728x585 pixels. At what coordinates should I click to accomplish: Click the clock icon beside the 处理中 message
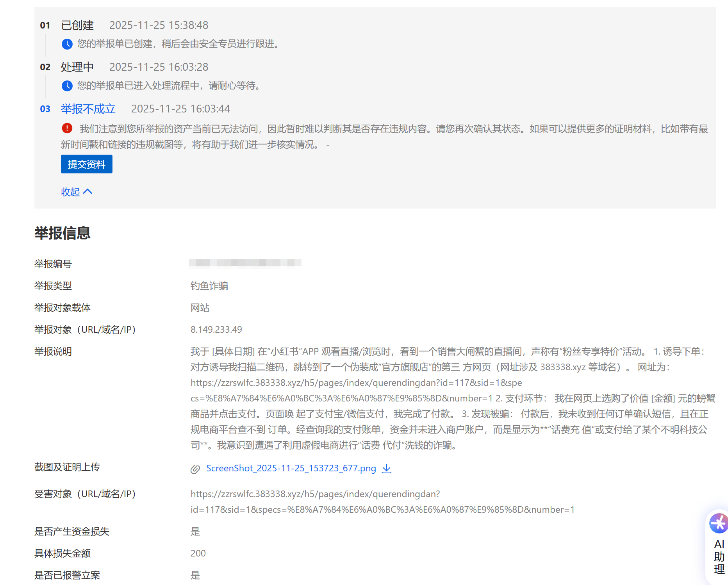click(x=67, y=86)
